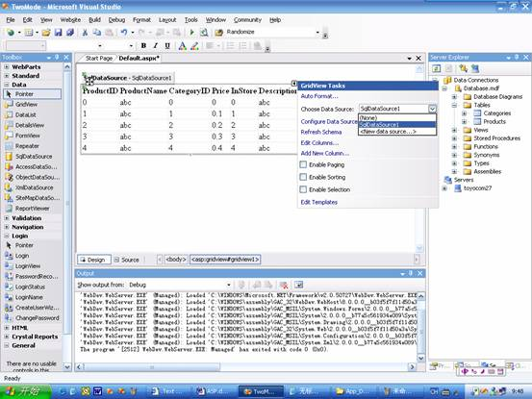The image size is (532, 399).
Task: Click Add New Column link
Action: 325,153
